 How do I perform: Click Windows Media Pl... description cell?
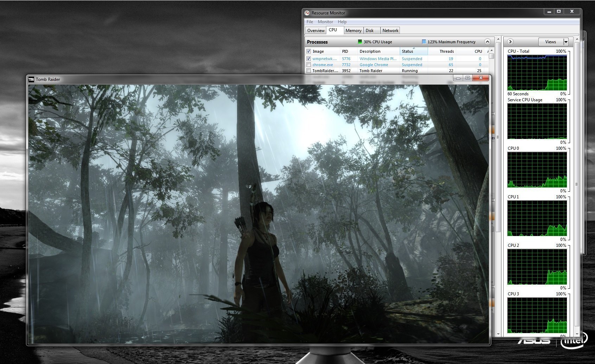point(378,59)
